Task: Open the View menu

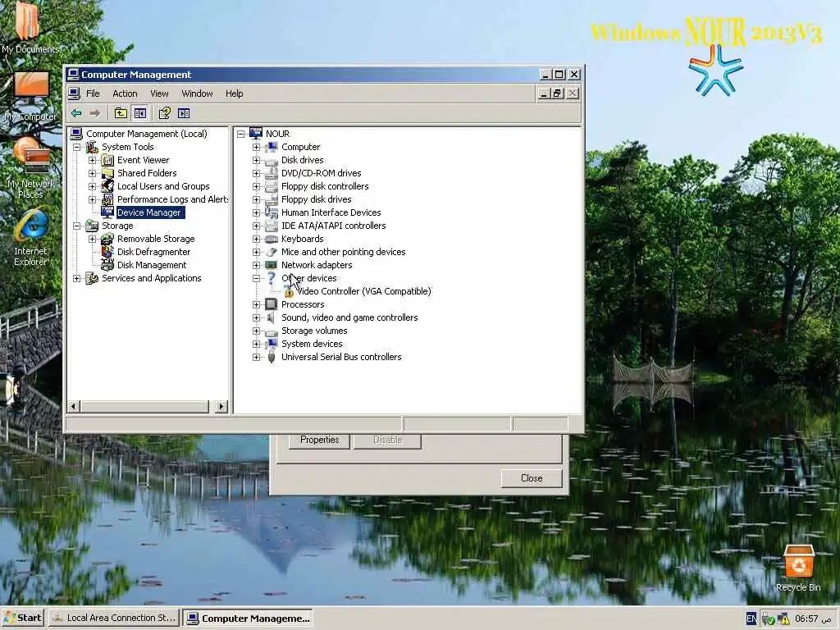Action: click(x=159, y=94)
